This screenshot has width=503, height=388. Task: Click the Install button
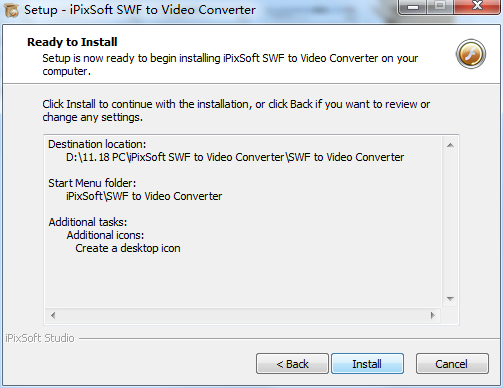point(367,364)
